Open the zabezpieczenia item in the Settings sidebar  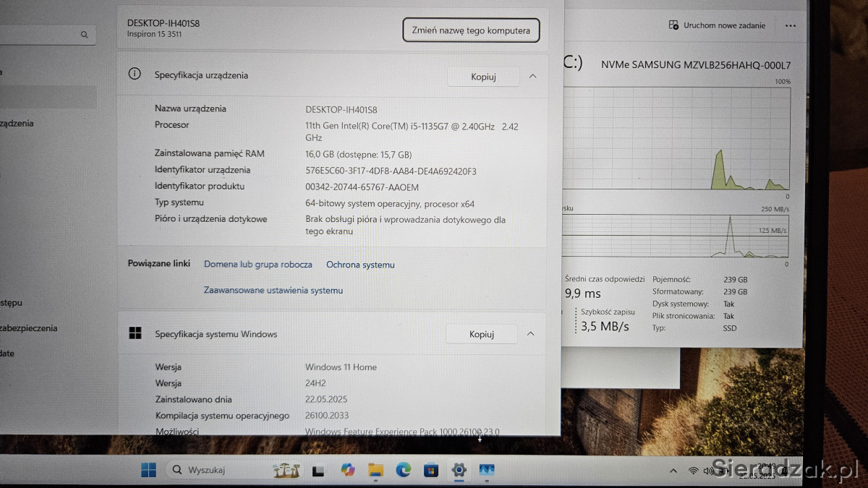(x=29, y=328)
